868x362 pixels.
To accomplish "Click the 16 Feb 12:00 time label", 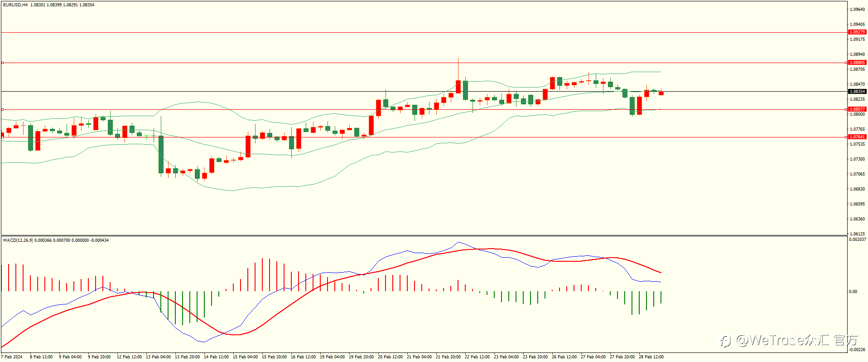I will pyautogui.click(x=303, y=357).
